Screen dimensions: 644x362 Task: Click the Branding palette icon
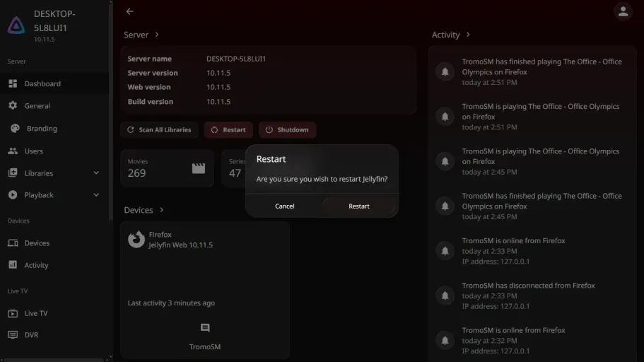coord(15,128)
